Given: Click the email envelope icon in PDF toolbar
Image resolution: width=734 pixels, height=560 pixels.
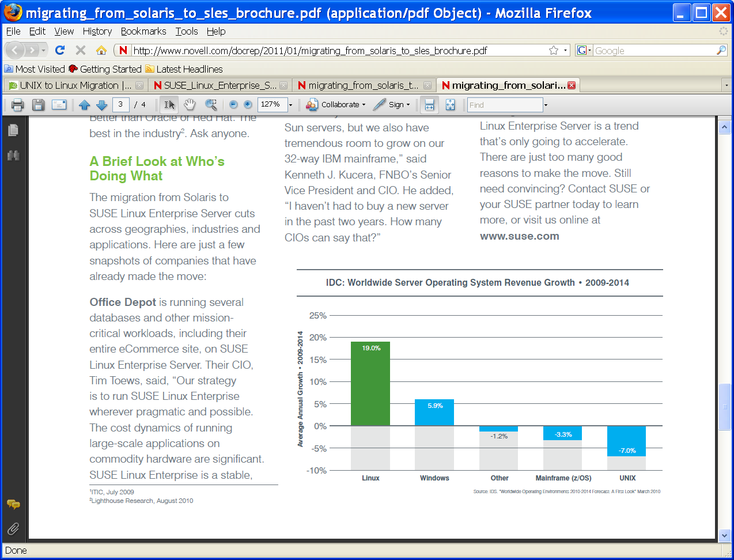Looking at the screenshot, I should pyautogui.click(x=59, y=105).
